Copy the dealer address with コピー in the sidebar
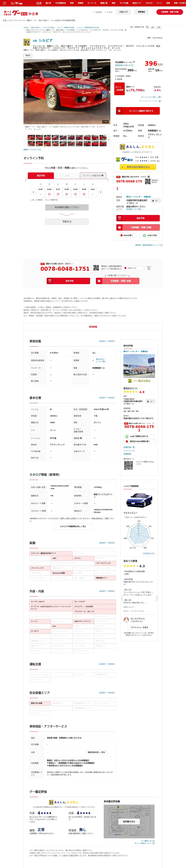Screen dimensions: 186x868 click(x=155, y=201)
